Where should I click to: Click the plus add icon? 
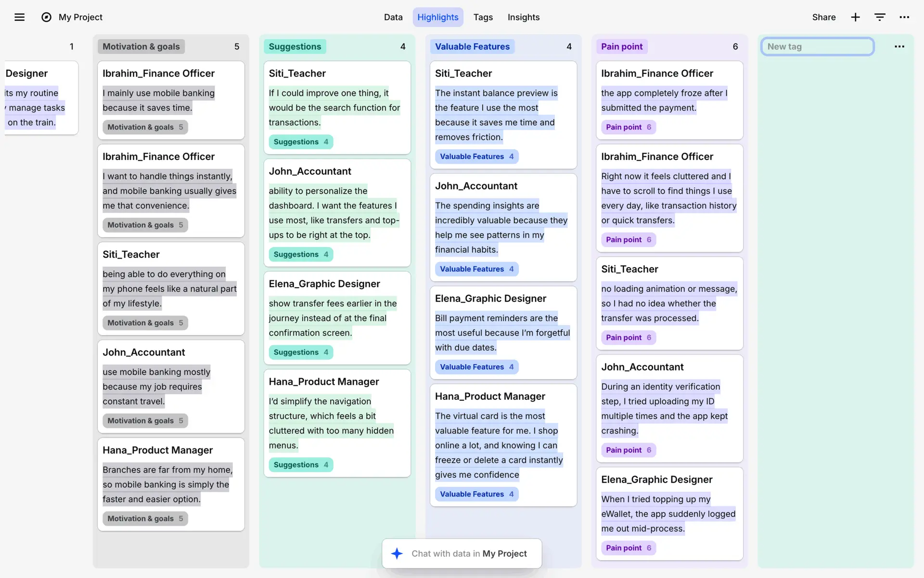click(x=855, y=17)
